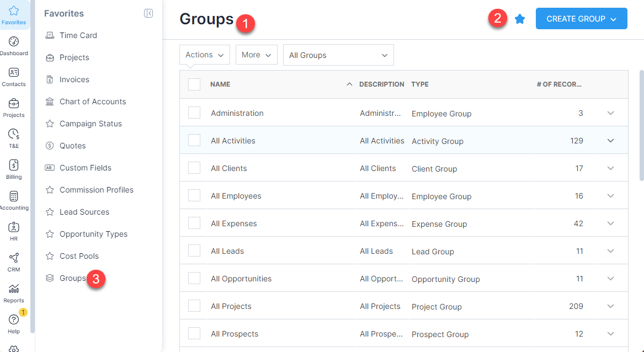Check the All Clients row checkbox
644x352 pixels.
point(194,168)
